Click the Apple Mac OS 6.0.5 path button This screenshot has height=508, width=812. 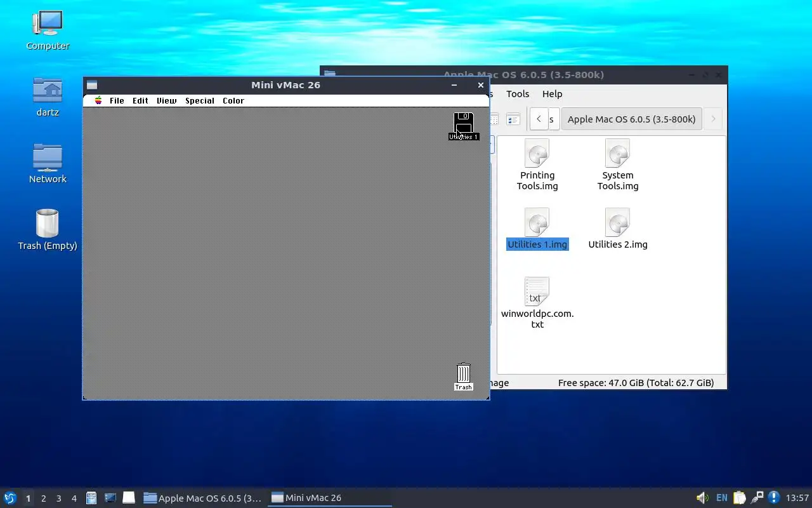click(632, 119)
